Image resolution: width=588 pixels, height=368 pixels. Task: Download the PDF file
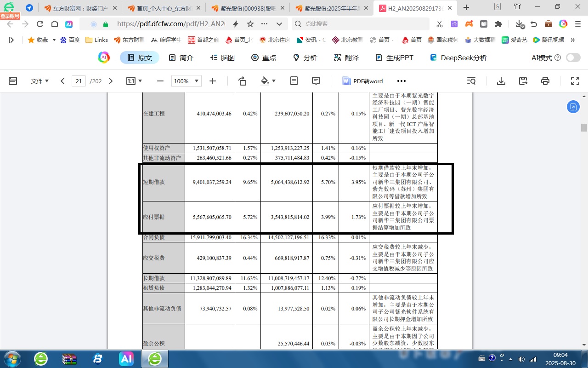[501, 81]
